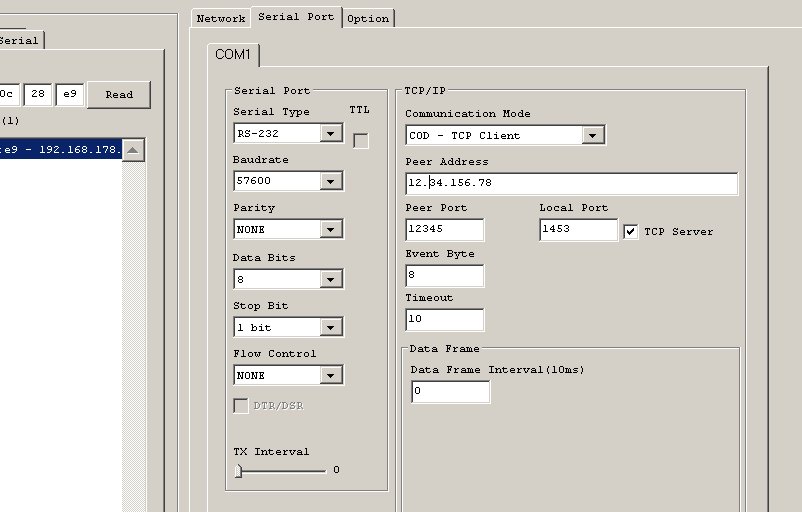802x512 pixels.
Task: Uncheck the TCP Server checkbox
Action: [x=631, y=231]
